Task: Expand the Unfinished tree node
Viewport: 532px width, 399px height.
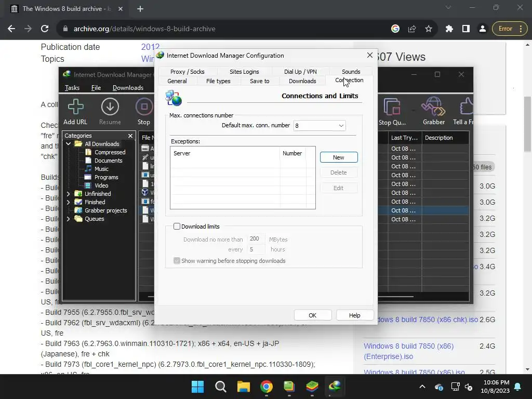Action: (x=68, y=194)
